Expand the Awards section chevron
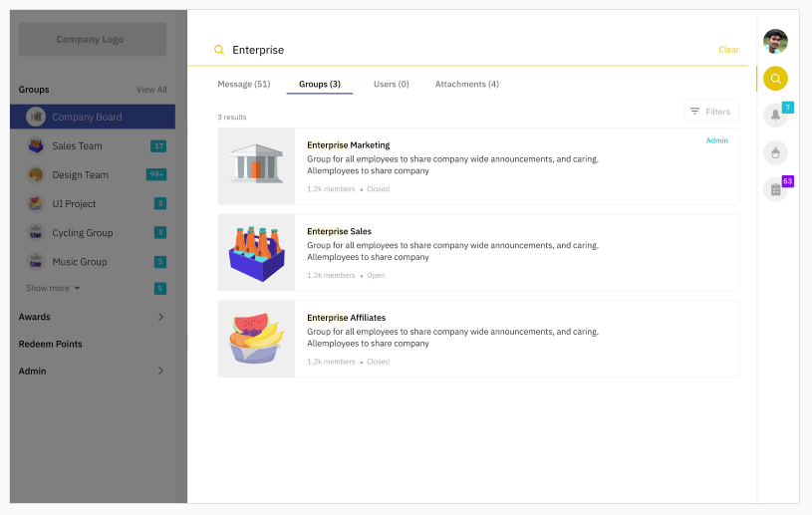 tap(160, 317)
